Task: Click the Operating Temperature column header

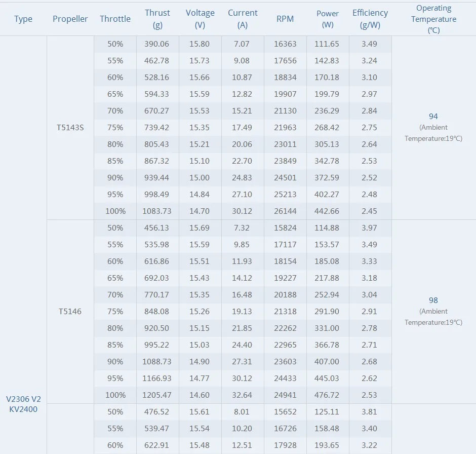Action: coord(433,19)
